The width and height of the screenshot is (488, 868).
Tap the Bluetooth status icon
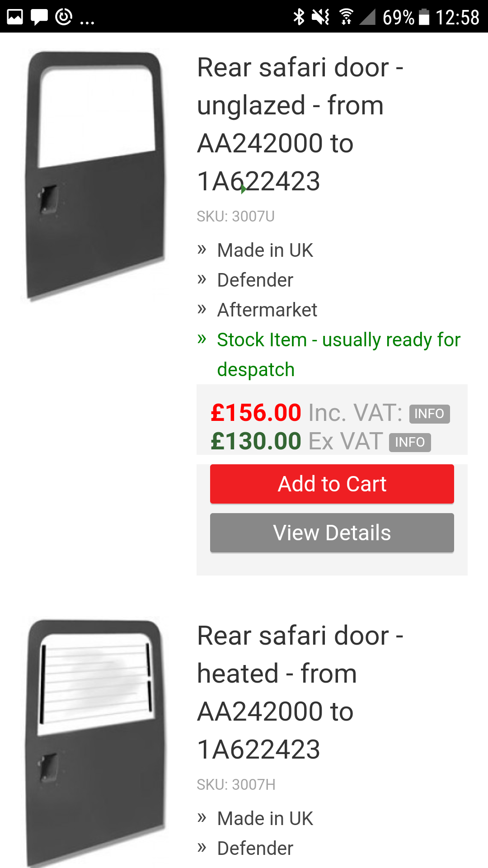pyautogui.click(x=299, y=17)
